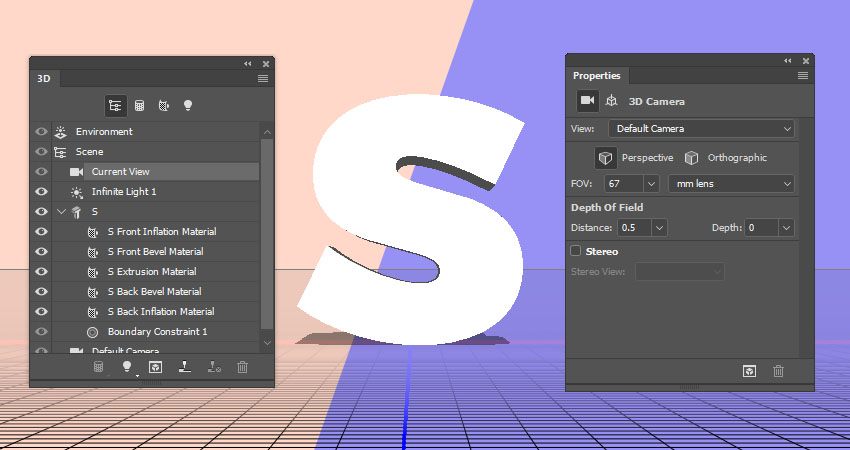Click the Environment row icon
Image resolution: width=850 pixels, height=450 pixels.
[x=60, y=132]
